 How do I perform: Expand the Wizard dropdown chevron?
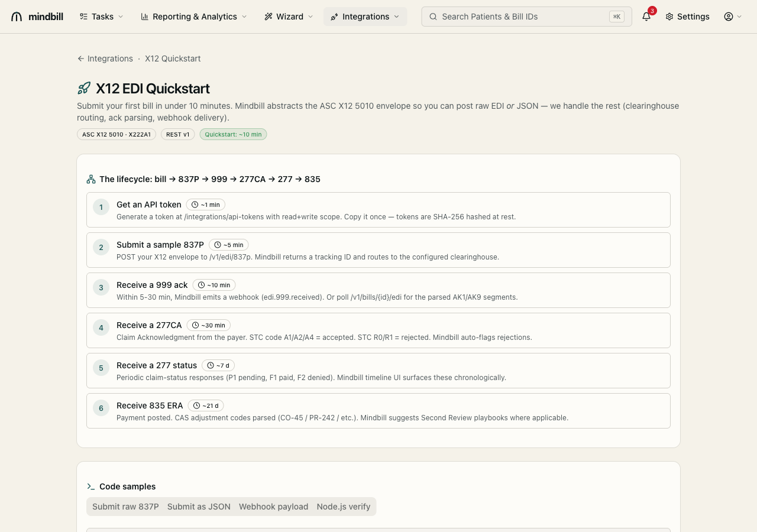[x=310, y=17]
